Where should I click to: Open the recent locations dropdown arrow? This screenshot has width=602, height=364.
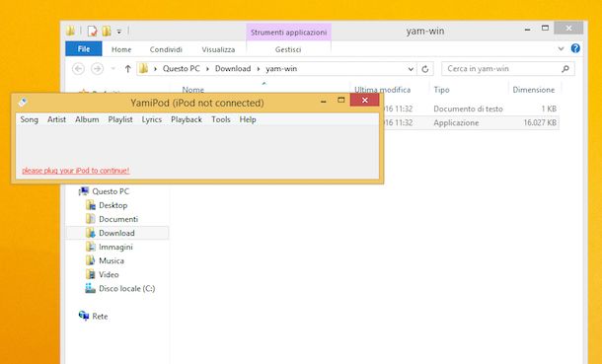pyautogui.click(x=113, y=69)
